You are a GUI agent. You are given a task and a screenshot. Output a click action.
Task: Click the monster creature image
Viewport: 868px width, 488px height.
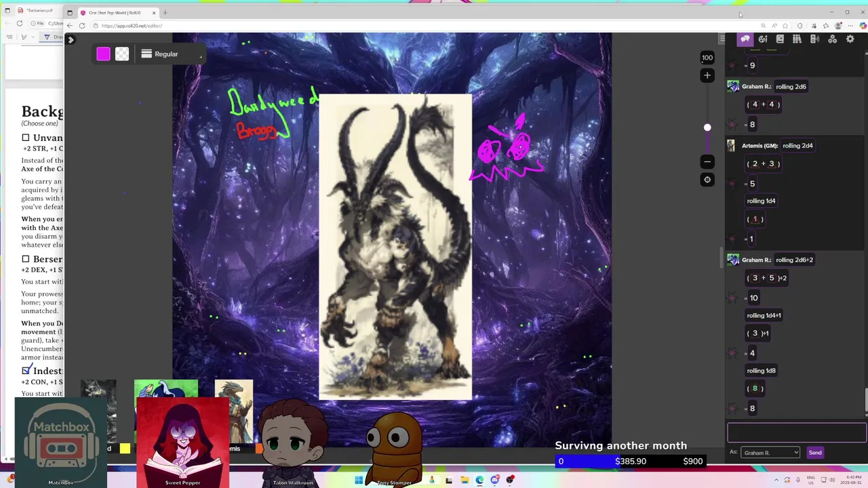coord(395,247)
